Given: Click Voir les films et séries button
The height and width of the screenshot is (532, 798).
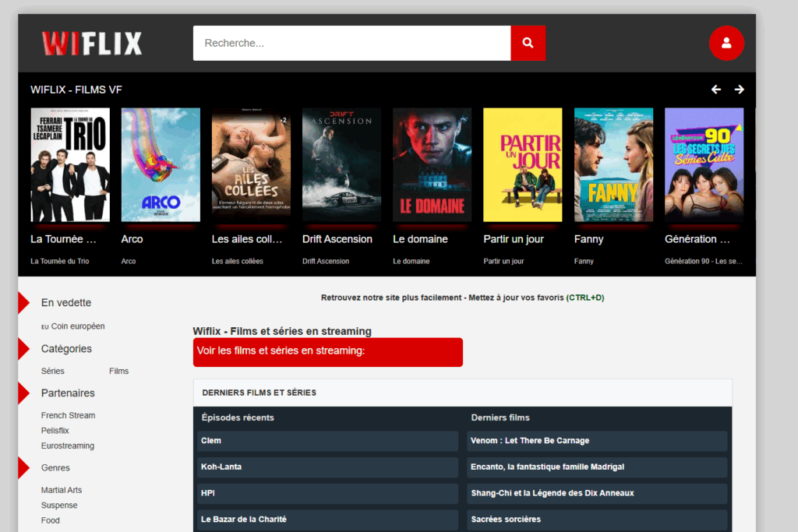Looking at the screenshot, I should (x=328, y=352).
